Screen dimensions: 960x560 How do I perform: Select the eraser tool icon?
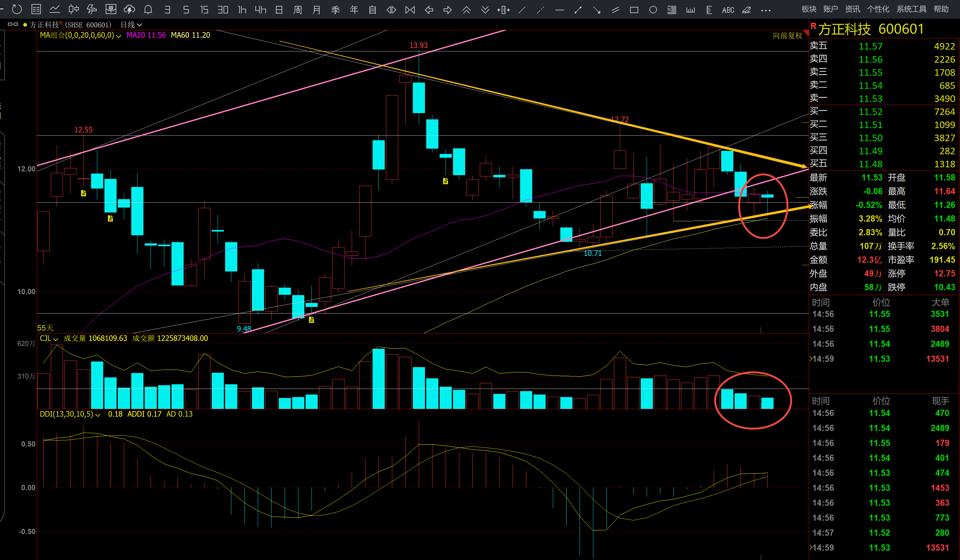click(x=747, y=10)
